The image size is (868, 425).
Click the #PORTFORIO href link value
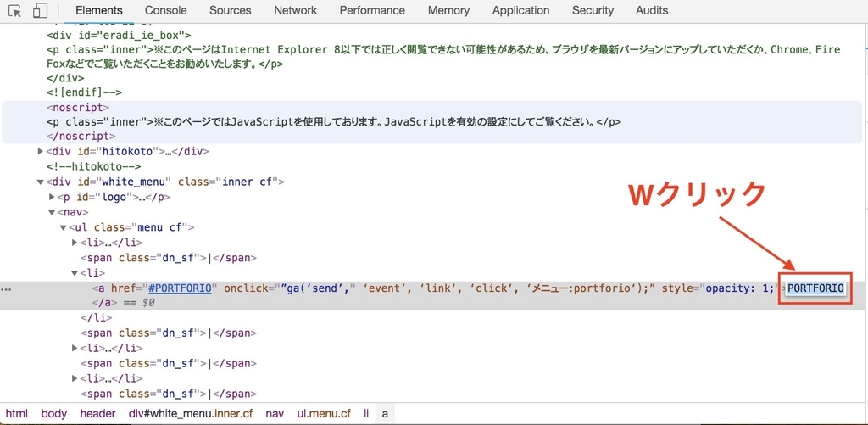tap(180, 288)
